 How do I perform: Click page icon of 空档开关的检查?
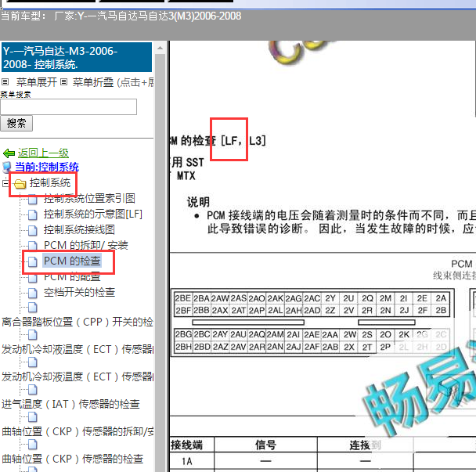(x=33, y=294)
